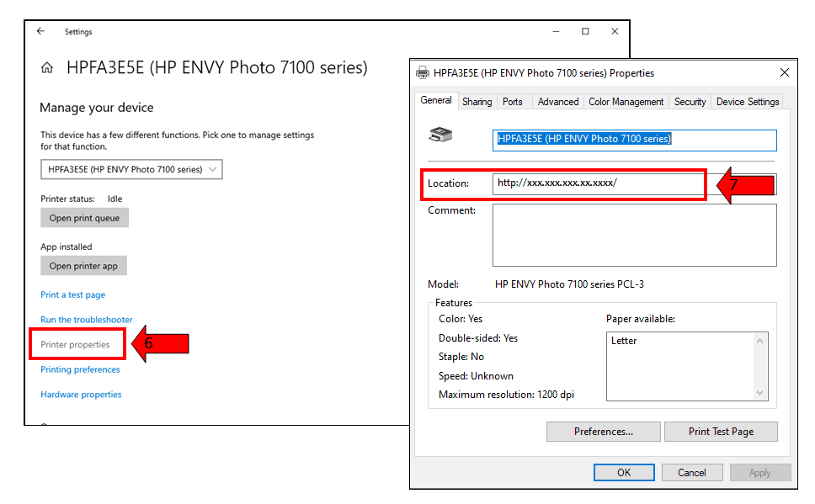Click the home icon in Settings
This screenshot has height=504, width=815.
(46, 67)
